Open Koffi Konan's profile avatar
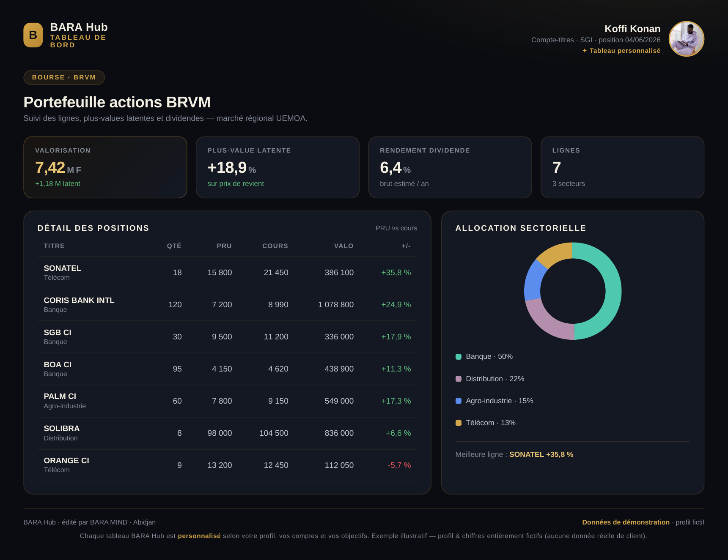The height and width of the screenshot is (560, 728). click(x=686, y=39)
